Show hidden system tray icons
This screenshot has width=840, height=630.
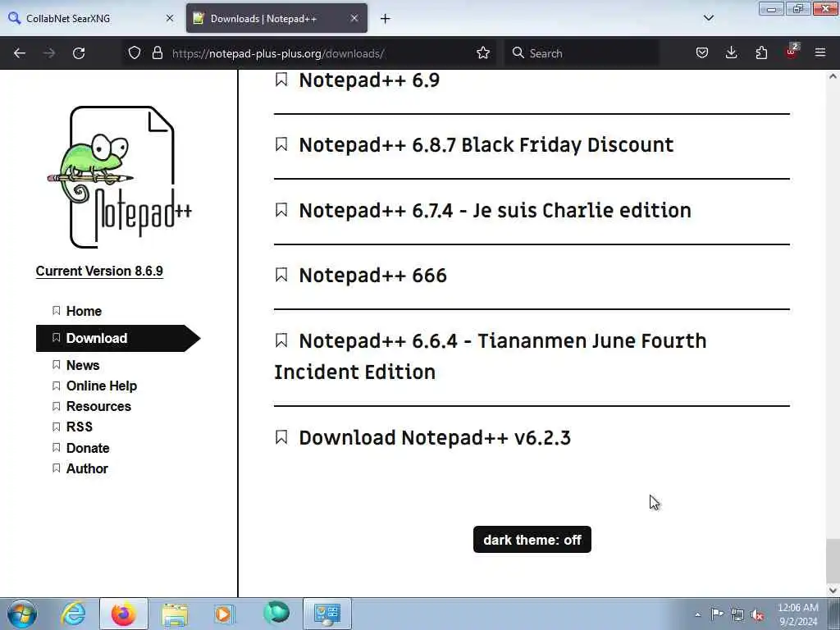697,615
